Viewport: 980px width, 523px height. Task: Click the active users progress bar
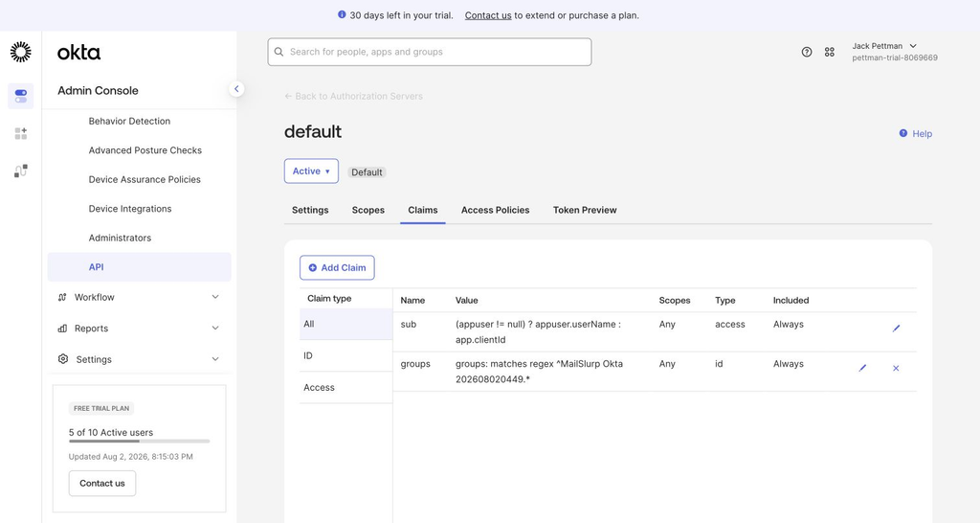(140, 442)
